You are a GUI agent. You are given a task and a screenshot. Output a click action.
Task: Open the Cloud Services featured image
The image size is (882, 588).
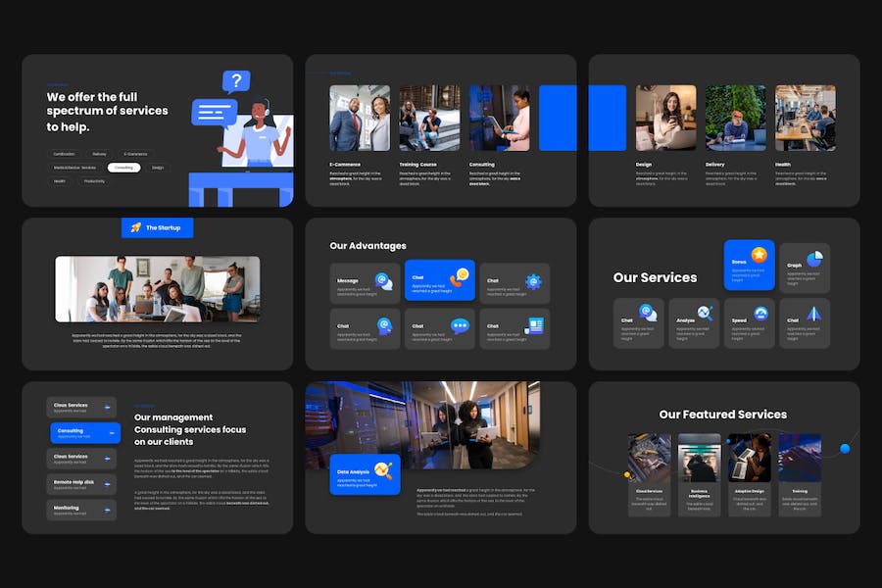[x=649, y=458]
